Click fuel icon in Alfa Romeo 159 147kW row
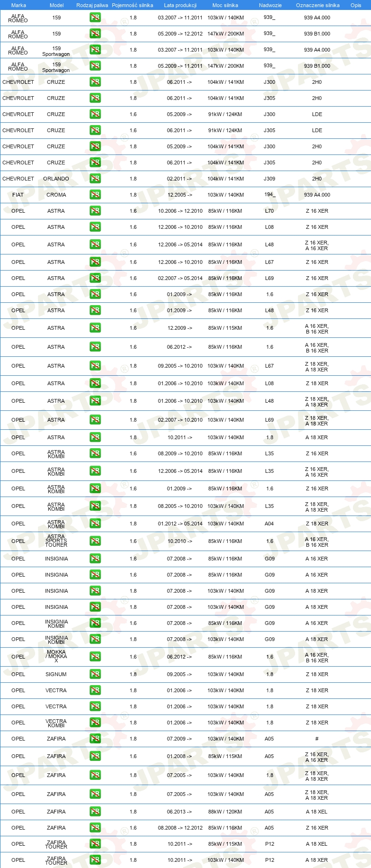The image size is (371, 868). click(95, 34)
